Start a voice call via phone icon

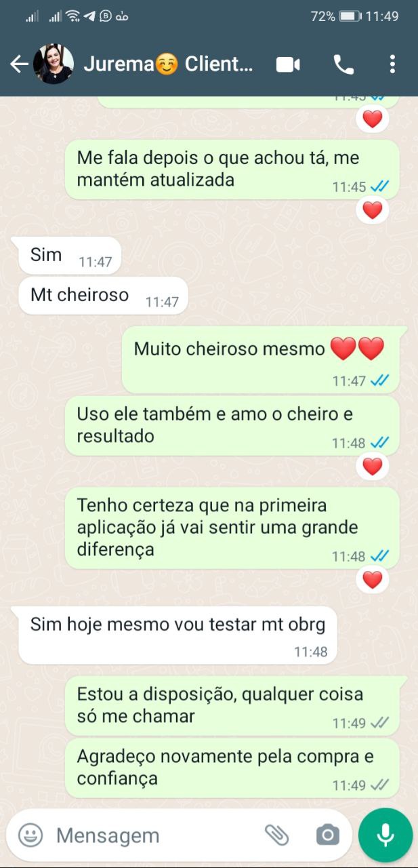point(343,64)
